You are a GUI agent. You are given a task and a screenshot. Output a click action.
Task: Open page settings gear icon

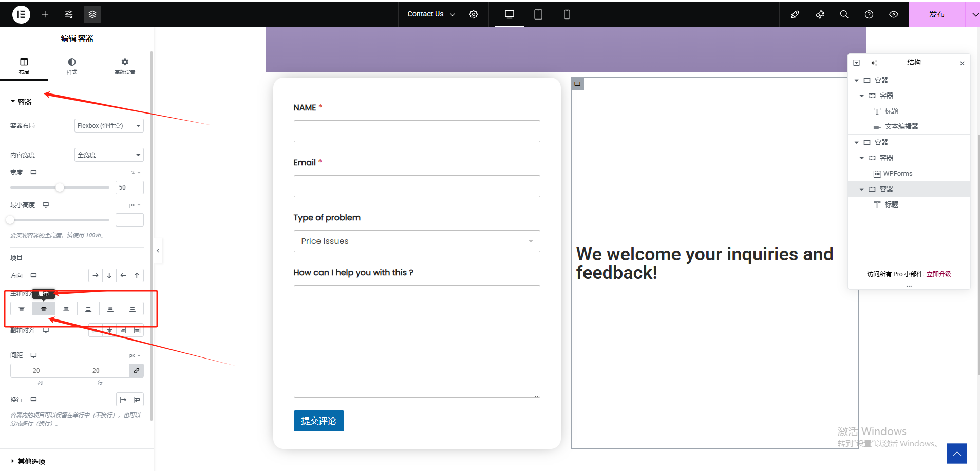pos(474,14)
